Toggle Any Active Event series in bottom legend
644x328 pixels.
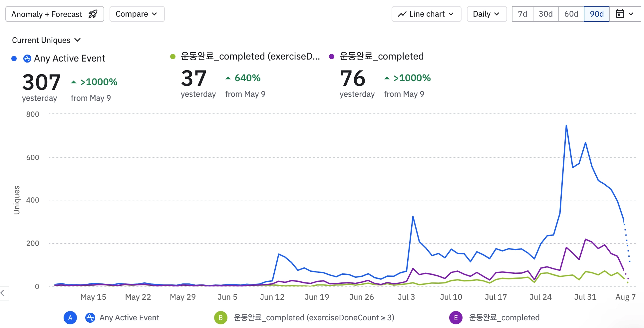point(129,318)
